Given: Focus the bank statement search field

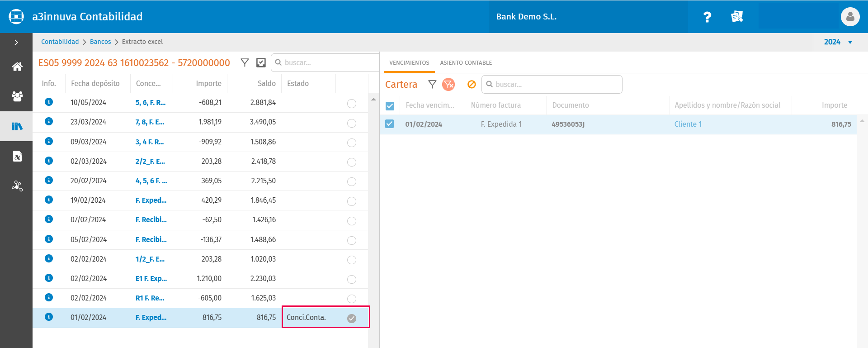Looking at the screenshot, I should click(325, 62).
